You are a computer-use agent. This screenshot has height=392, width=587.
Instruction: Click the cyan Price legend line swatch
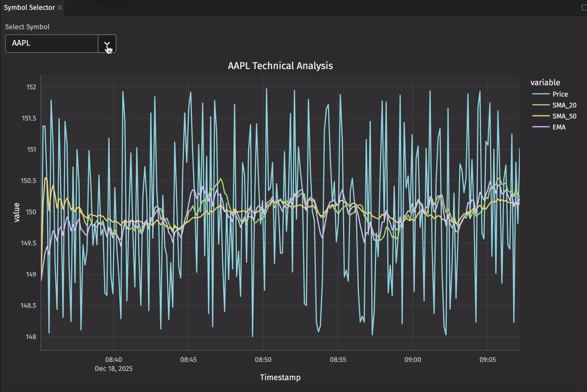click(541, 94)
